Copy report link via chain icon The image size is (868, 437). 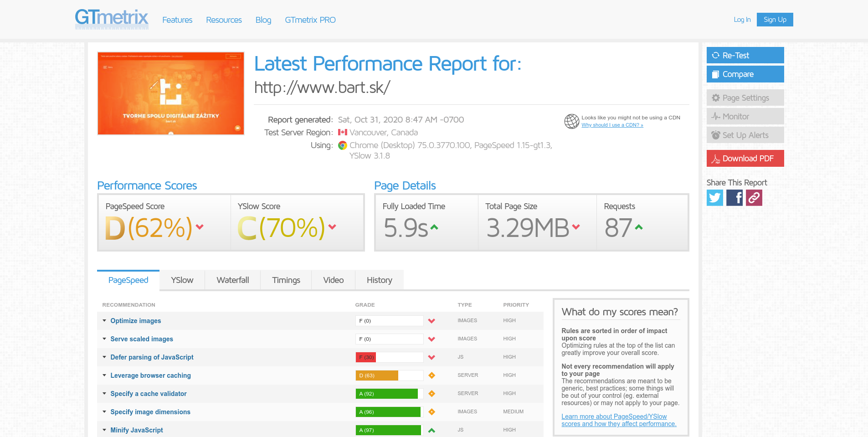click(x=754, y=198)
